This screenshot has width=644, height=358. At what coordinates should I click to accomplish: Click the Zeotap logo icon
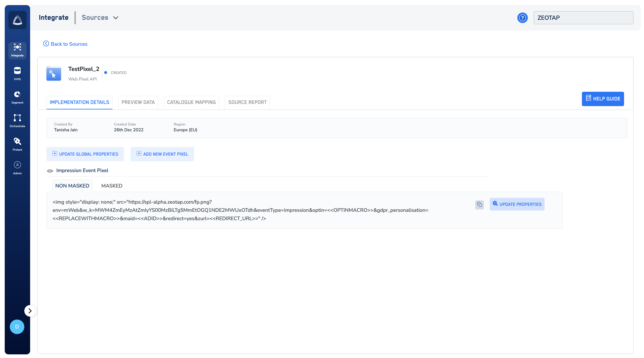point(17,20)
